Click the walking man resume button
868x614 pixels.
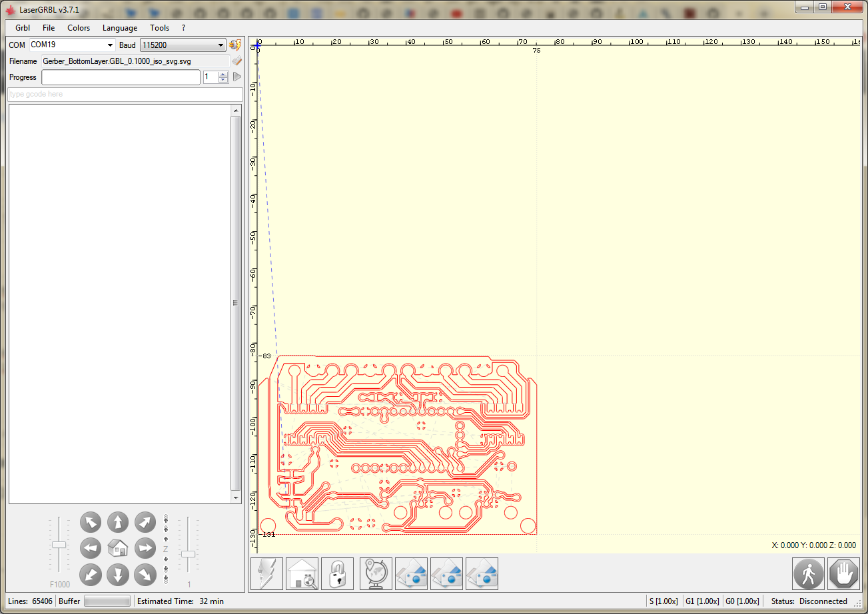tap(809, 573)
